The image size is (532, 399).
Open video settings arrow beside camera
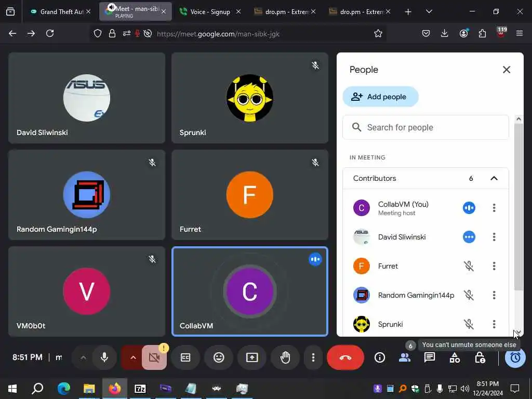[x=134, y=357]
